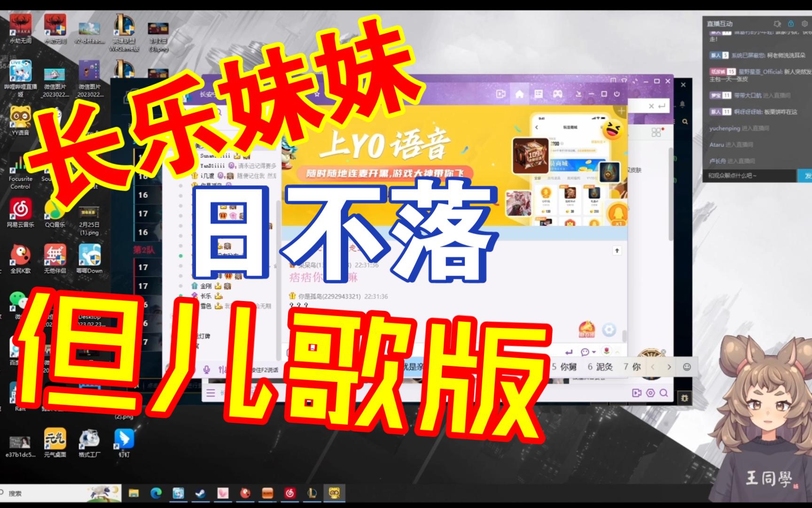This screenshot has height=508, width=812.
Task: Open Steam from the taskbar
Action: point(200,493)
